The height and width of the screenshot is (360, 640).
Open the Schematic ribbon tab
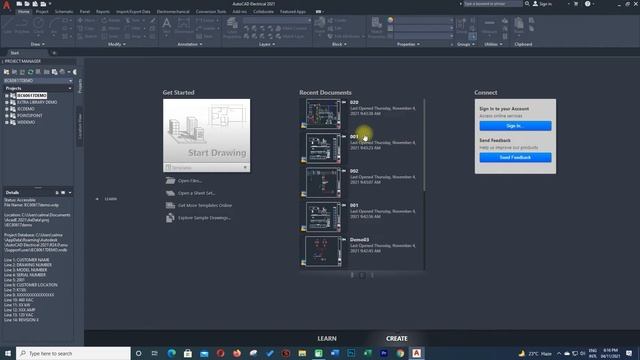64,11
